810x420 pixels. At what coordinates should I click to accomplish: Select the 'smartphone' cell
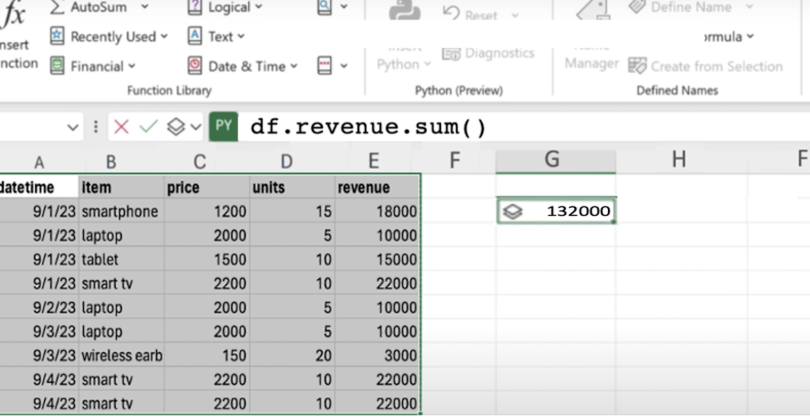[x=122, y=211]
